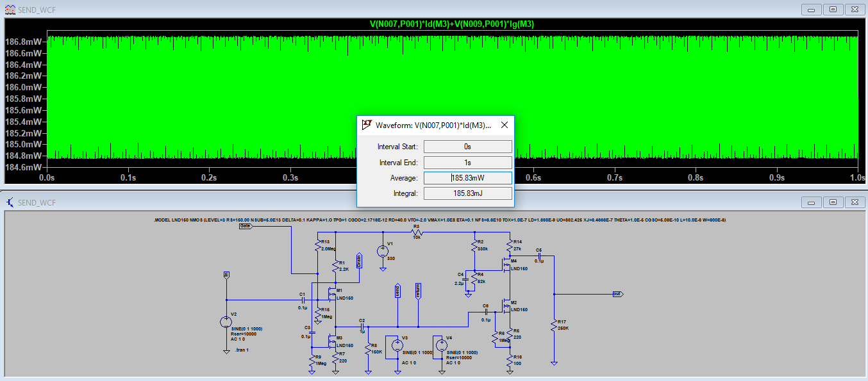Click the Interval End field
The image size is (868, 381).
[468, 163]
